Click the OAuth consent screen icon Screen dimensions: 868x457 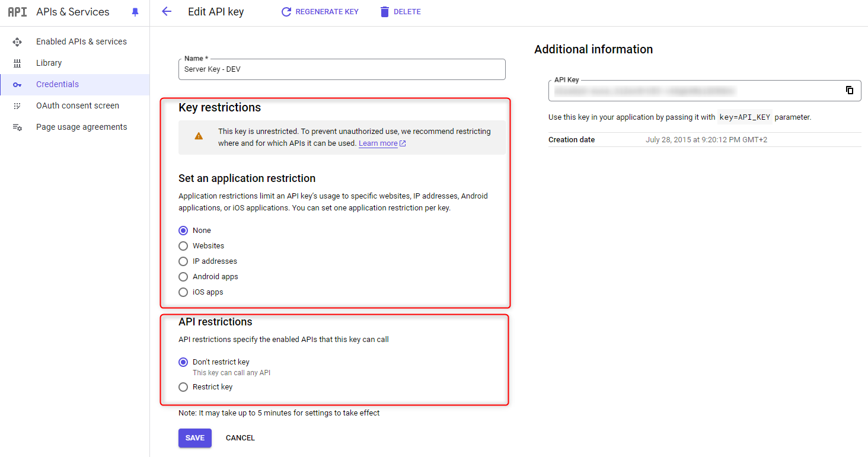coord(17,106)
